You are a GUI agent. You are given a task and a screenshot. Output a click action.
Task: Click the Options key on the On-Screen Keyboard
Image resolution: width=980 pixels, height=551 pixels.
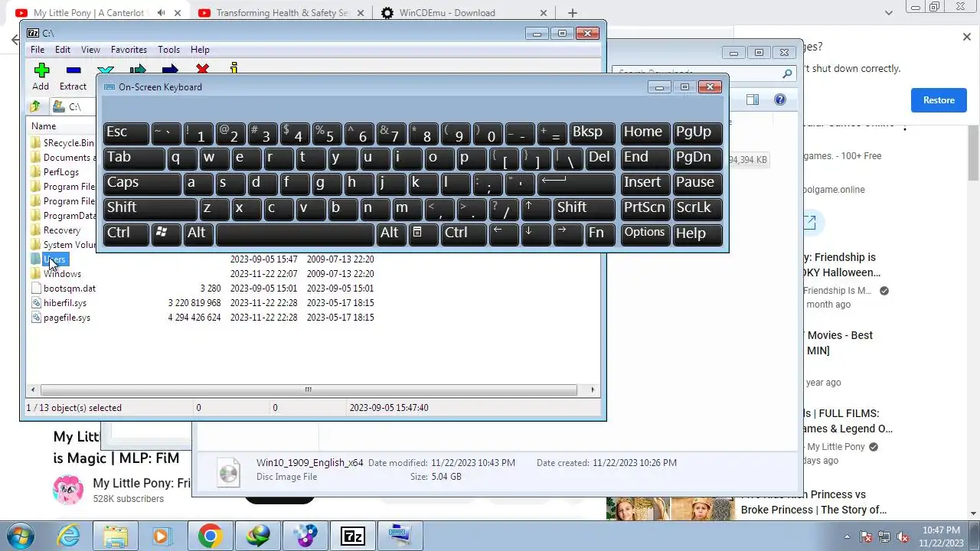point(645,234)
